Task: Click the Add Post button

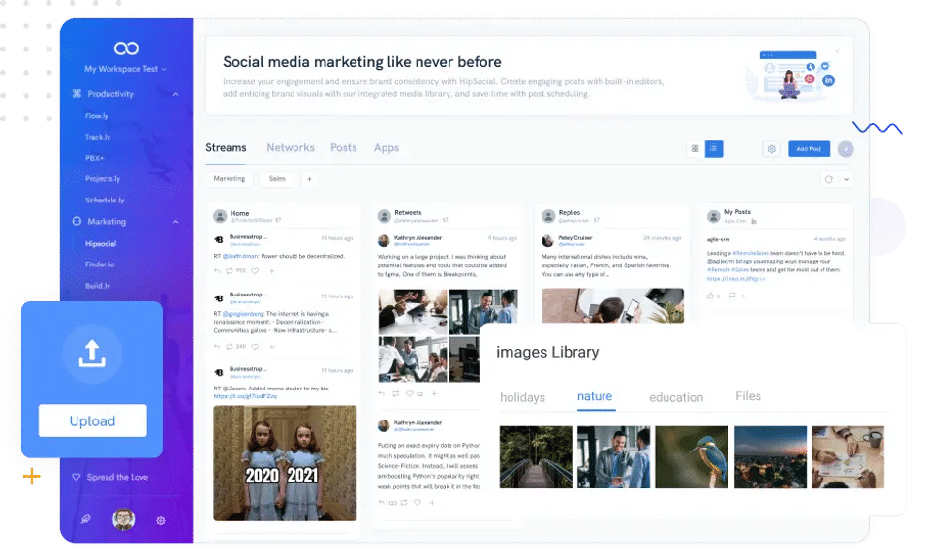Action: pyautogui.click(x=809, y=149)
